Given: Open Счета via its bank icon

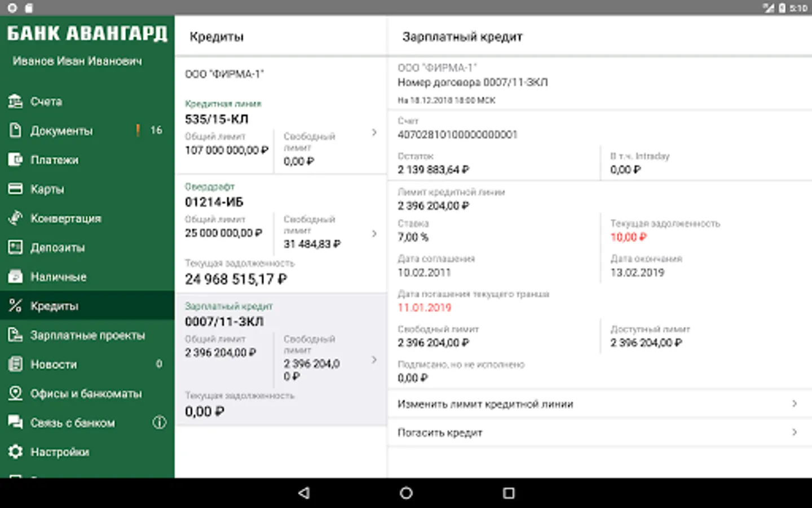Looking at the screenshot, I should pyautogui.click(x=15, y=102).
